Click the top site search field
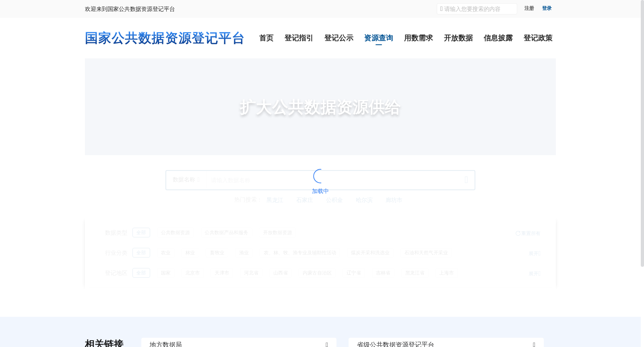The image size is (644, 347). click(477, 9)
